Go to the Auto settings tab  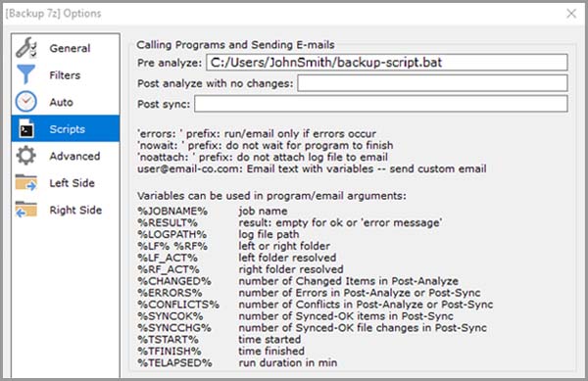tap(61, 102)
